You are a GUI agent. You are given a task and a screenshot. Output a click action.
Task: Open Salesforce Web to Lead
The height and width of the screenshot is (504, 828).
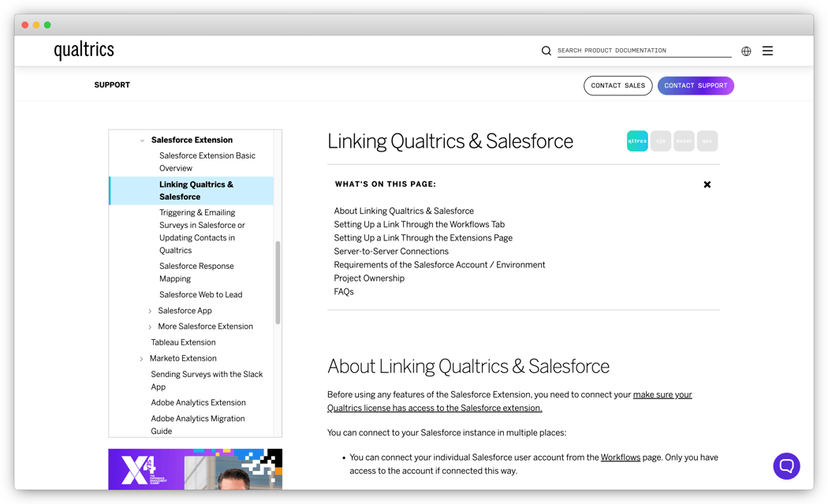pos(200,294)
